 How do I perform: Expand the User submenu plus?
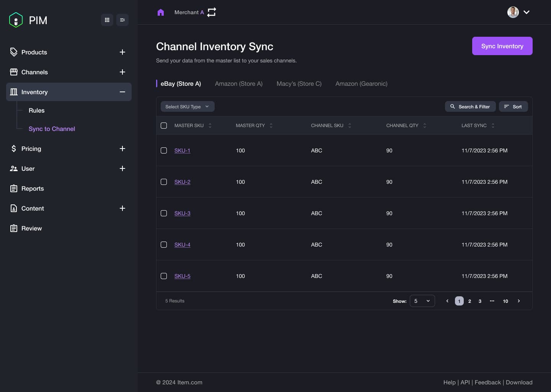coord(122,168)
